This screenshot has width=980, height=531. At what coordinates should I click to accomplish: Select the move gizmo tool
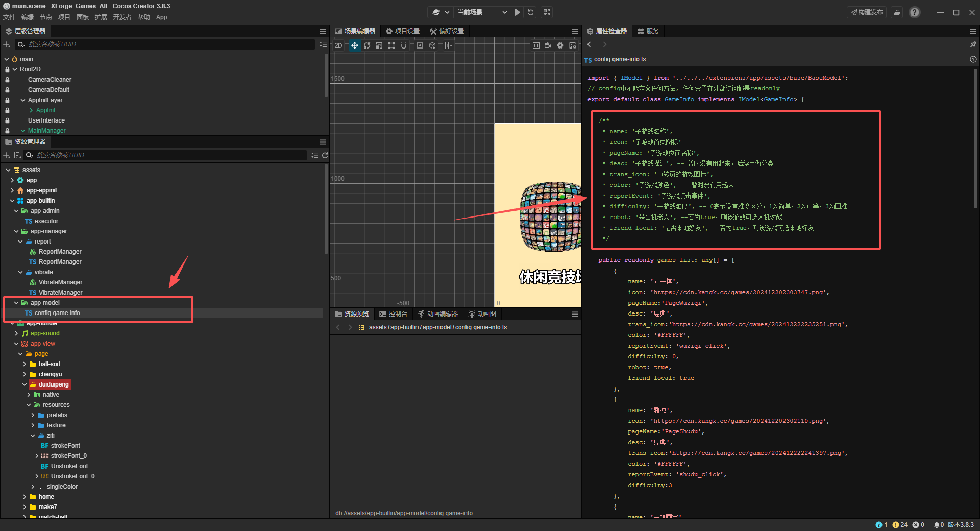(x=354, y=45)
